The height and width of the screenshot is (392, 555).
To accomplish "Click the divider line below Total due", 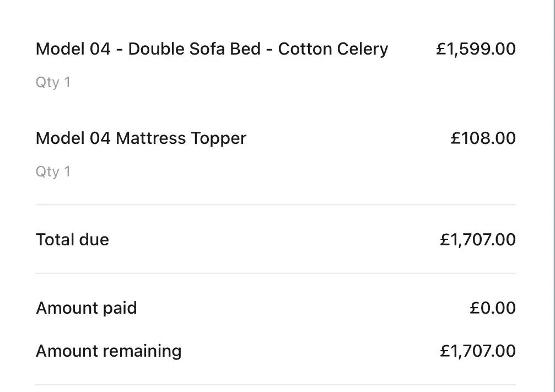I will 276,273.
